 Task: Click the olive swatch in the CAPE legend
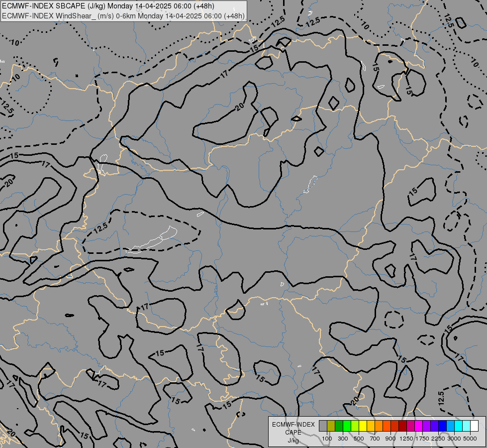pos(331,426)
